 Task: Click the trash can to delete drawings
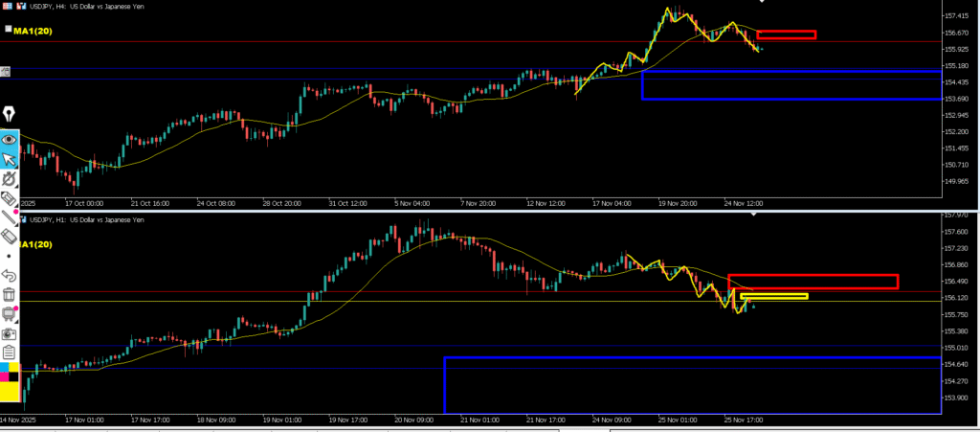click(x=9, y=294)
